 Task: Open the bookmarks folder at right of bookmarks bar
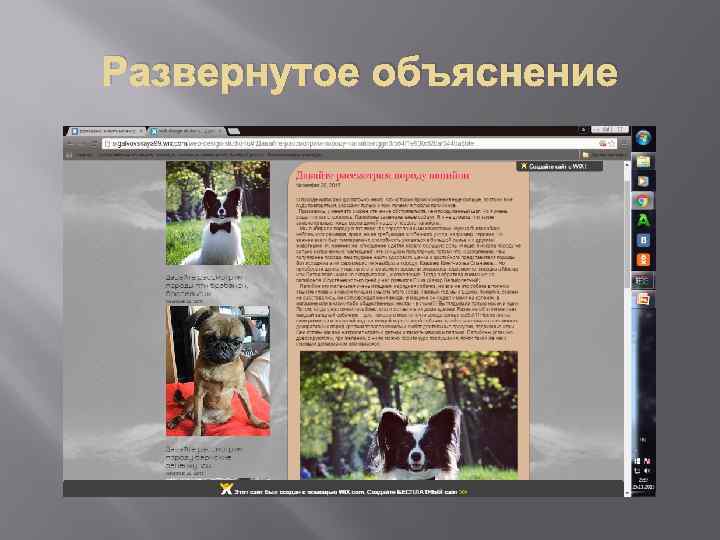603,155
